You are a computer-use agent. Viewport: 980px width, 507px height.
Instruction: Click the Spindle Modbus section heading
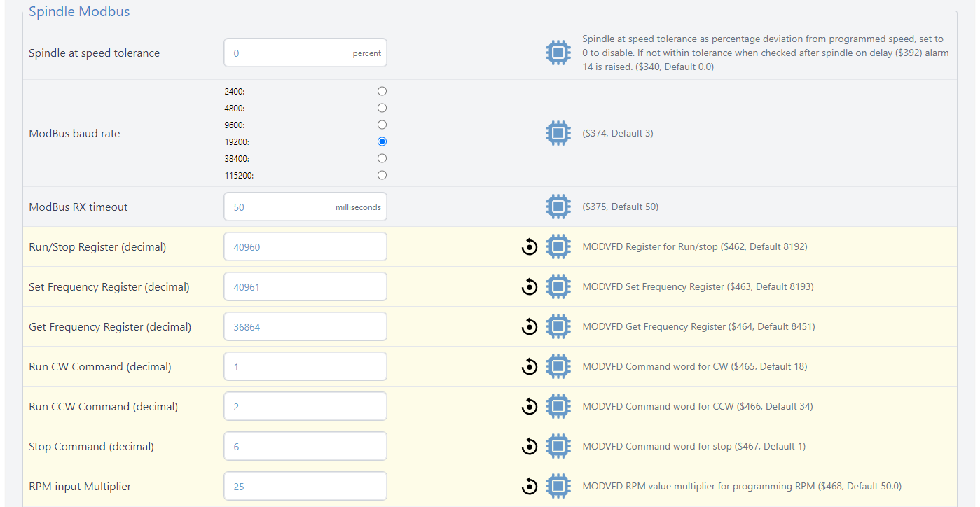click(79, 11)
